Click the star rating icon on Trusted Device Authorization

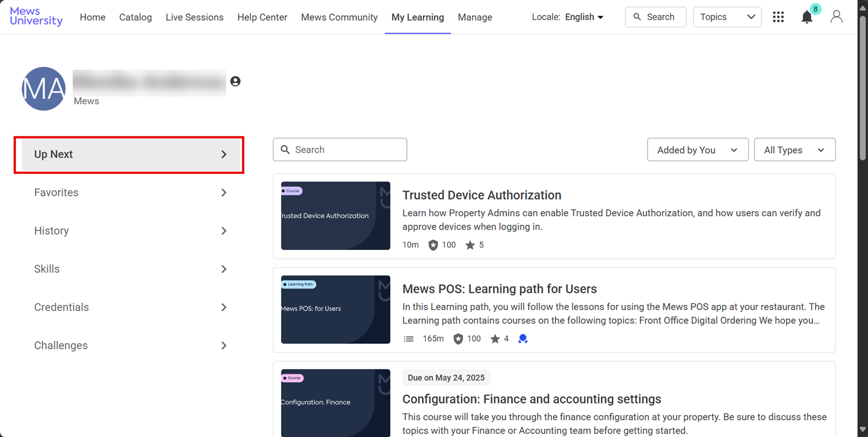(470, 245)
